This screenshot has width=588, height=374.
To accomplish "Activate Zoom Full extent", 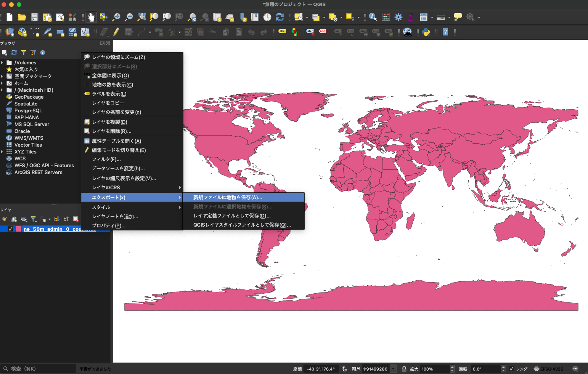I will [141, 17].
